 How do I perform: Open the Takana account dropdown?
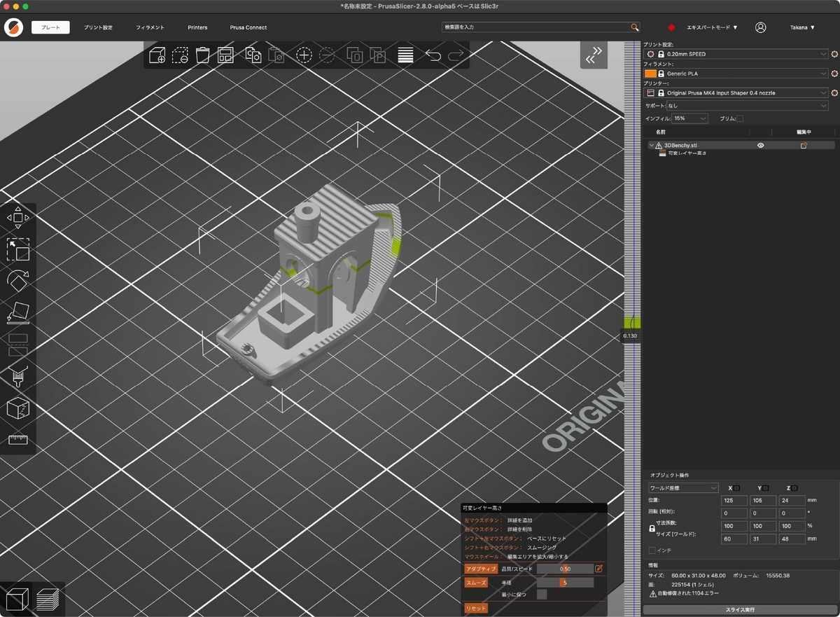coord(802,27)
